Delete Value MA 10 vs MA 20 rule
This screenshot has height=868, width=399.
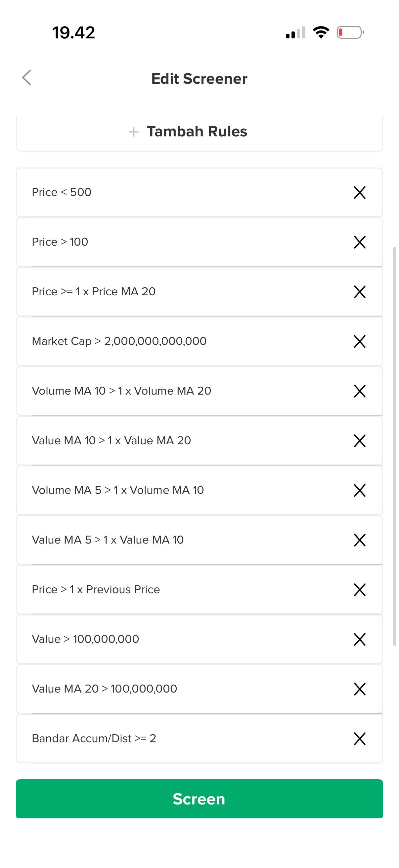coord(360,441)
